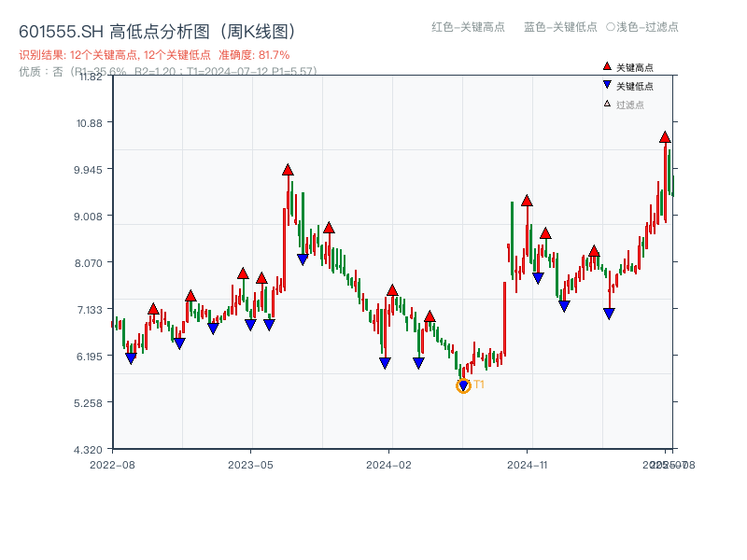
Task: Select the last blue low marker before the 2025 rally
Action: [x=609, y=314]
